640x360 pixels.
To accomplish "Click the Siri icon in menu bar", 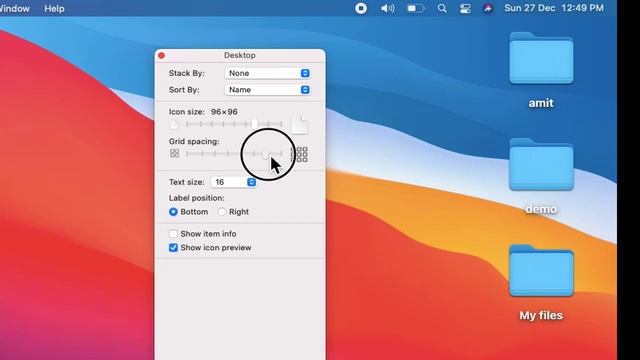I will click(488, 8).
